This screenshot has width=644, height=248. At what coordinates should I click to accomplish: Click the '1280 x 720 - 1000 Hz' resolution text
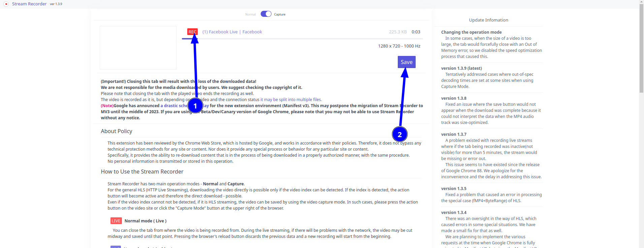pos(399,46)
